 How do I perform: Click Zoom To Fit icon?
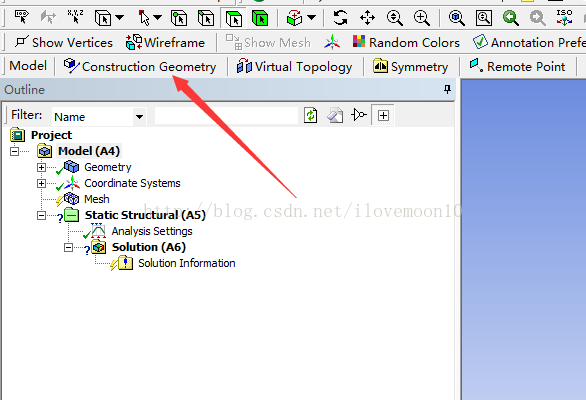[457, 18]
